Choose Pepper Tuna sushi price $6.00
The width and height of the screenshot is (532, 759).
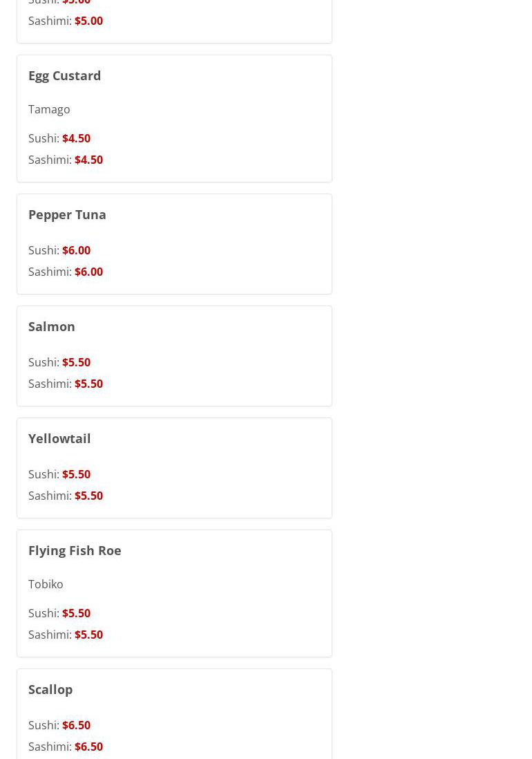[x=76, y=250]
